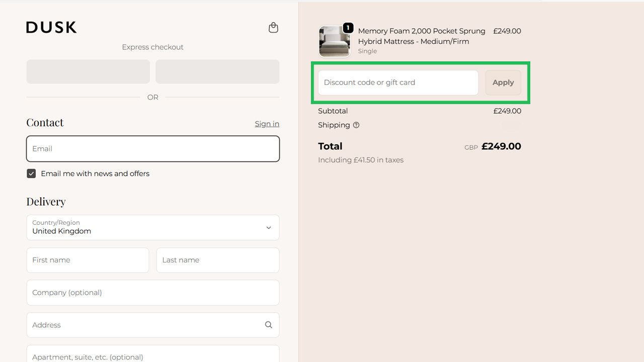Click the DUSK logo
The width and height of the screenshot is (644, 362).
tap(51, 27)
